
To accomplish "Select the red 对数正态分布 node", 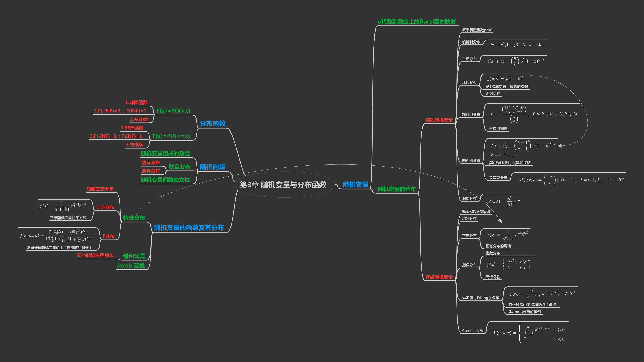I will [100, 189].
